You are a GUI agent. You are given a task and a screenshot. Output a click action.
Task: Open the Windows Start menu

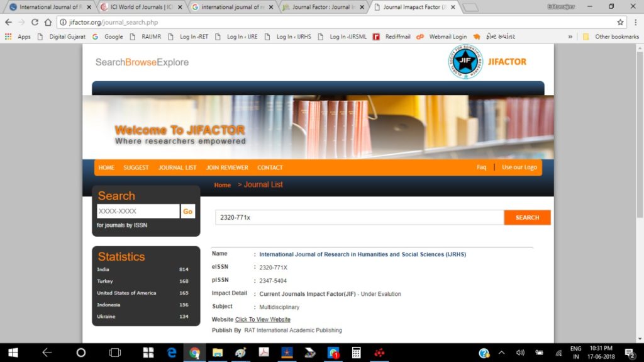pos(13,353)
